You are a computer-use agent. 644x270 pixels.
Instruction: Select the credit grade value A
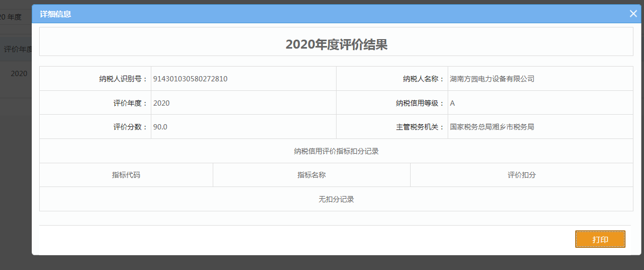point(452,103)
